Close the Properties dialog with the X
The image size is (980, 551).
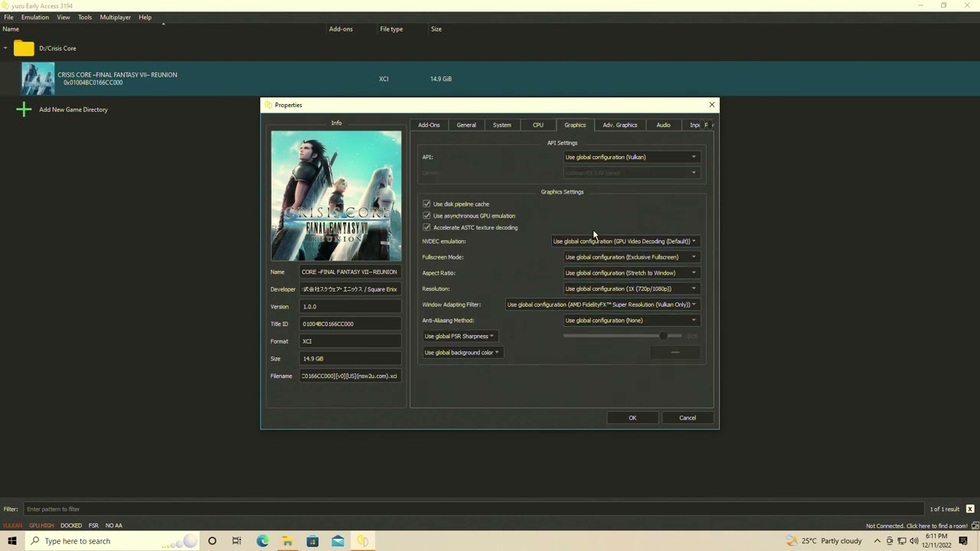tap(712, 105)
